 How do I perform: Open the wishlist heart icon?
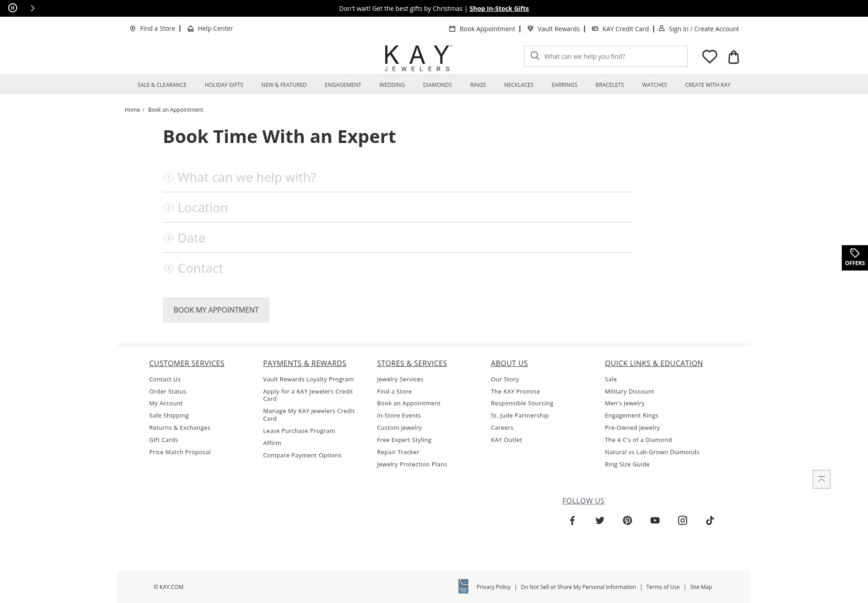pyautogui.click(x=709, y=57)
